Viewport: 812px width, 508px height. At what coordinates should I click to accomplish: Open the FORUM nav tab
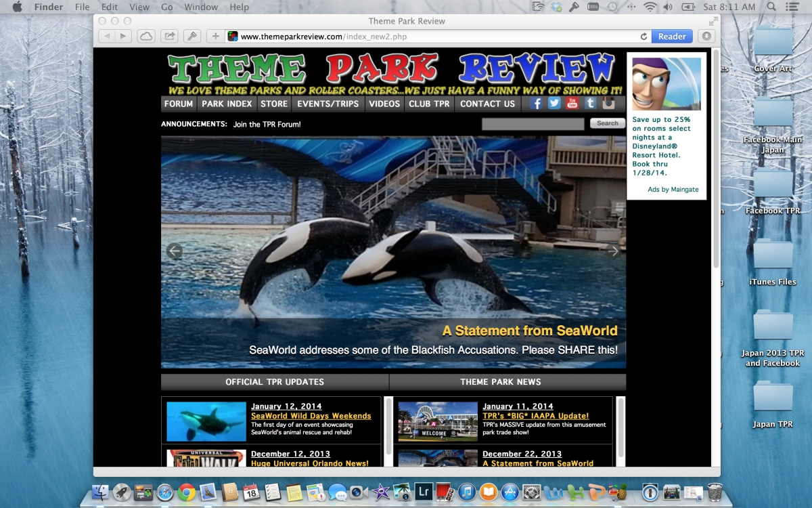pyautogui.click(x=179, y=104)
